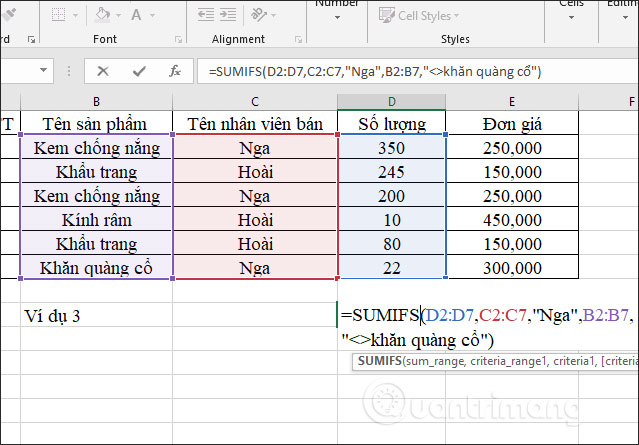
Task: Click the 'Đơn giá' header cell
Action: (x=512, y=123)
